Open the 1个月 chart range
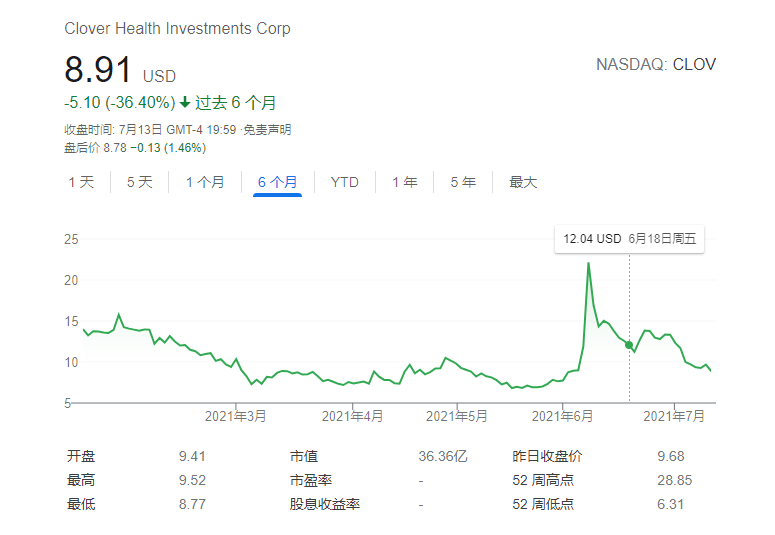The width and height of the screenshot is (775, 535). (x=205, y=182)
